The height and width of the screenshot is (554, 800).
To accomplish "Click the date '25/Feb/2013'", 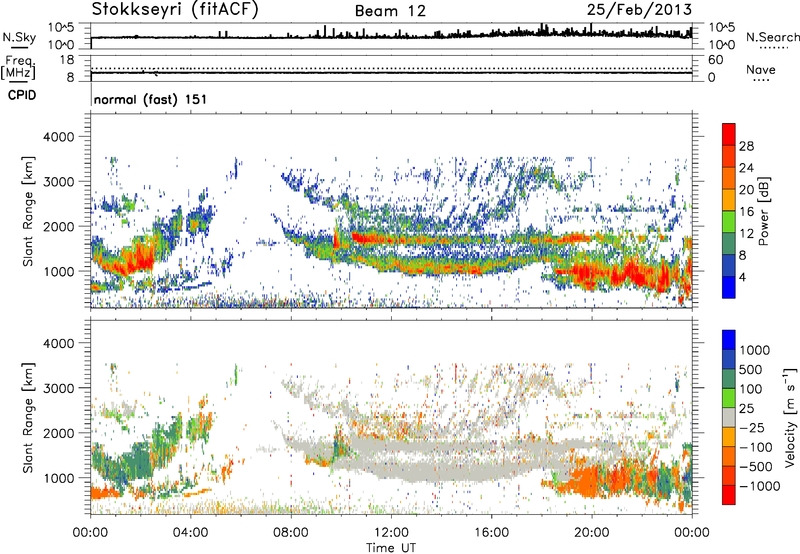I will (x=639, y=10).
